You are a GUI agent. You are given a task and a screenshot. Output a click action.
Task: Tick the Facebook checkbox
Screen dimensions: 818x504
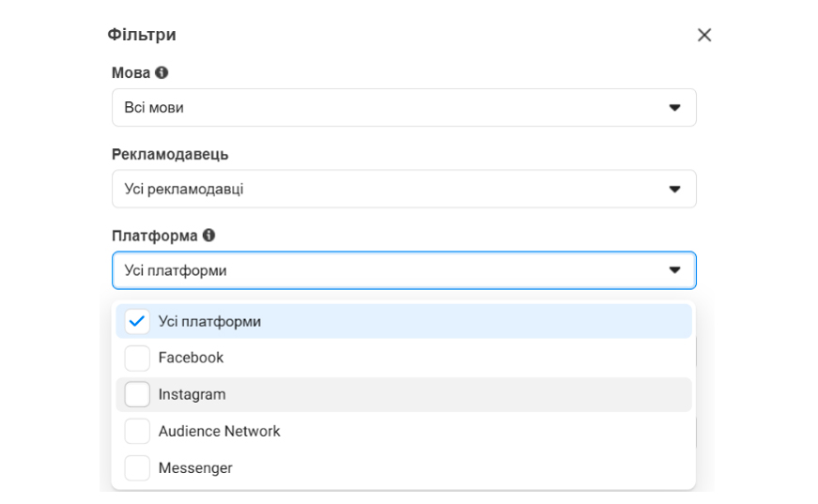pyautogui.click(x=137, y=359)
